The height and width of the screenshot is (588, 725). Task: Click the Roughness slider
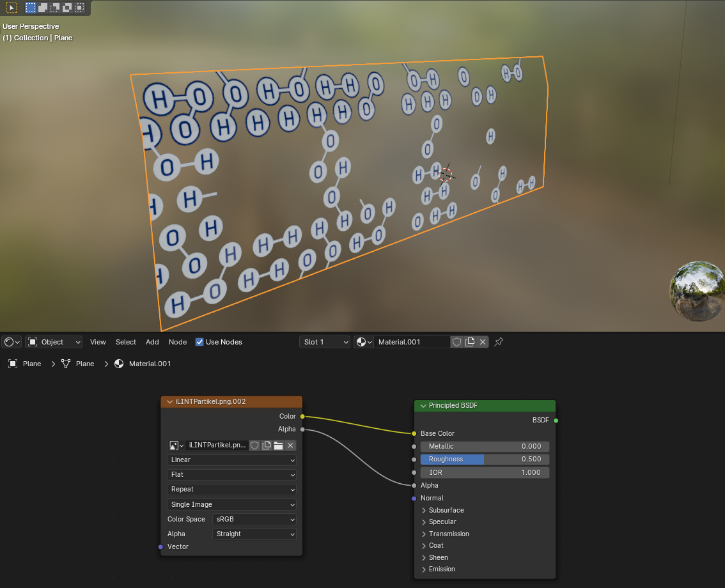point(485,459)
